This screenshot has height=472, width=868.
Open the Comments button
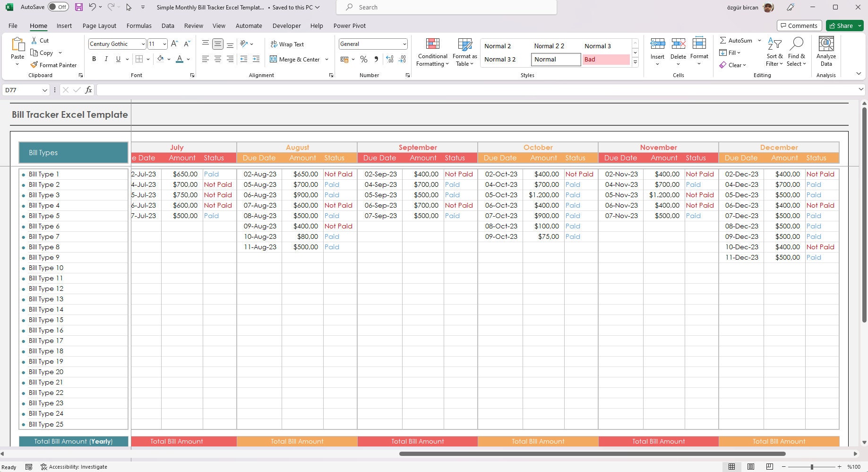[x=799, y=26]
